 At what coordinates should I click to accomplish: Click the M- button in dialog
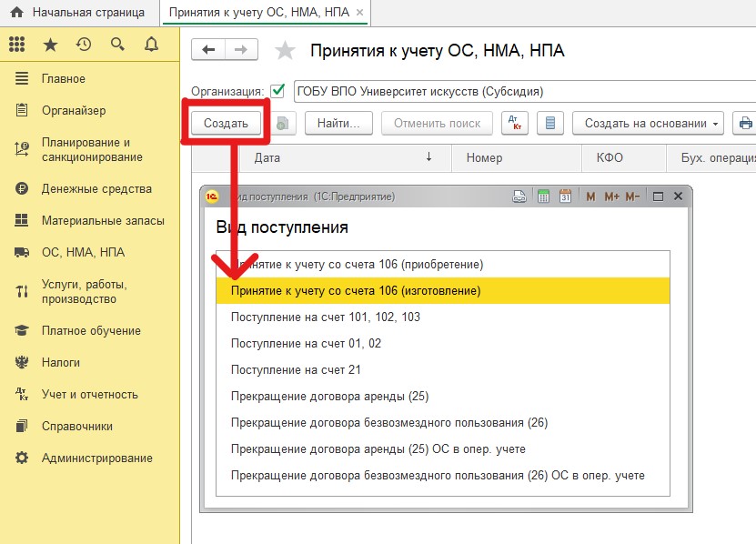click(632, 196)
